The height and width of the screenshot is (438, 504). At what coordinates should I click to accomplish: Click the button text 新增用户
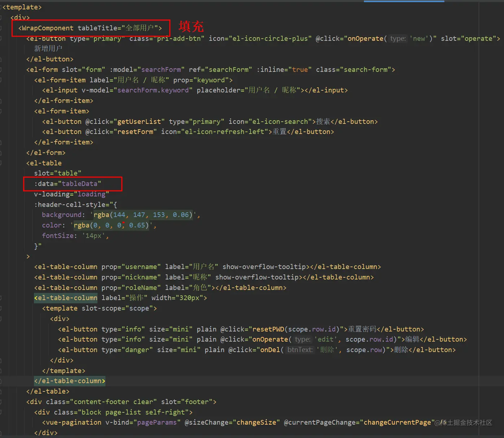[x=48, y=49]
